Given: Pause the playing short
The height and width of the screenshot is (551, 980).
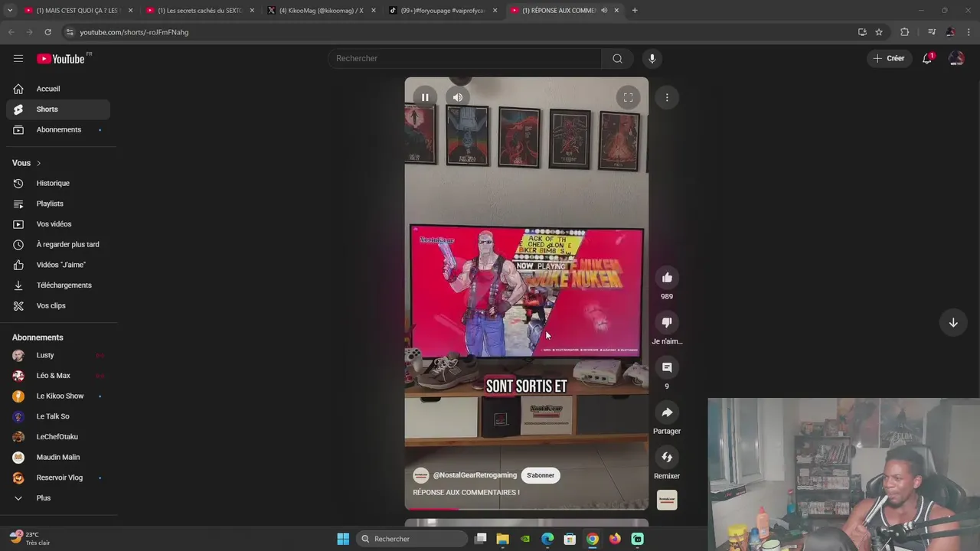Looking at the screenshot, I should pos(425,97).
